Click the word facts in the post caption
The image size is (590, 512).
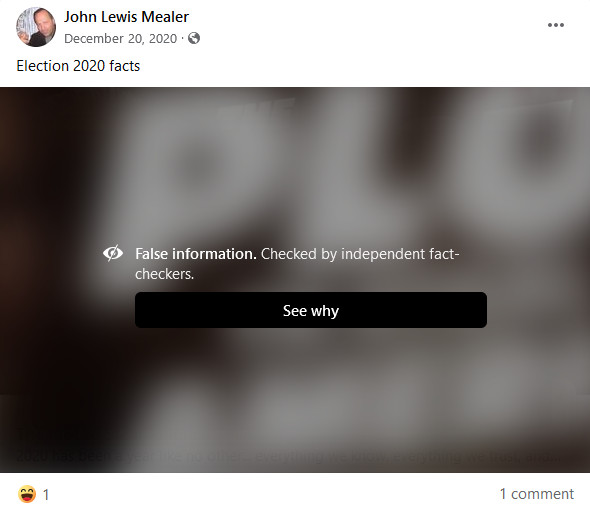pyautogui.click(x=125, y=66)
